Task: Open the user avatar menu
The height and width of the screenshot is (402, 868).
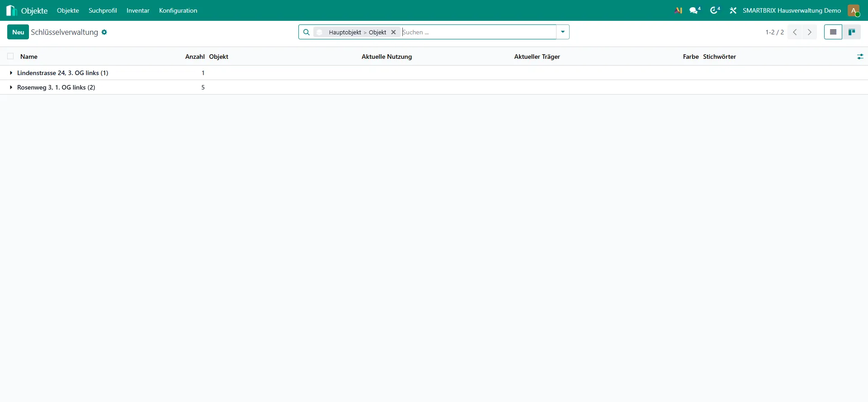Action: (854, 10)
